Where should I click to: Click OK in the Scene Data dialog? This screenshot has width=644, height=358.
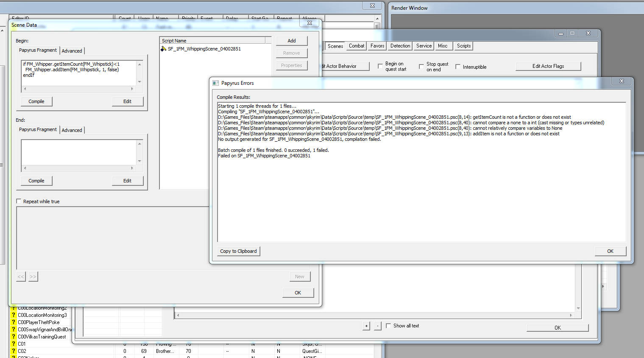tap(298, 293)
